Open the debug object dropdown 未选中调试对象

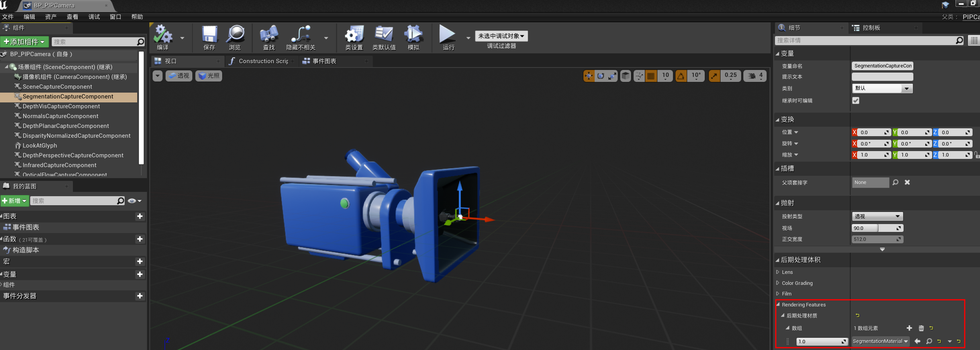click(x=501, y=36)
